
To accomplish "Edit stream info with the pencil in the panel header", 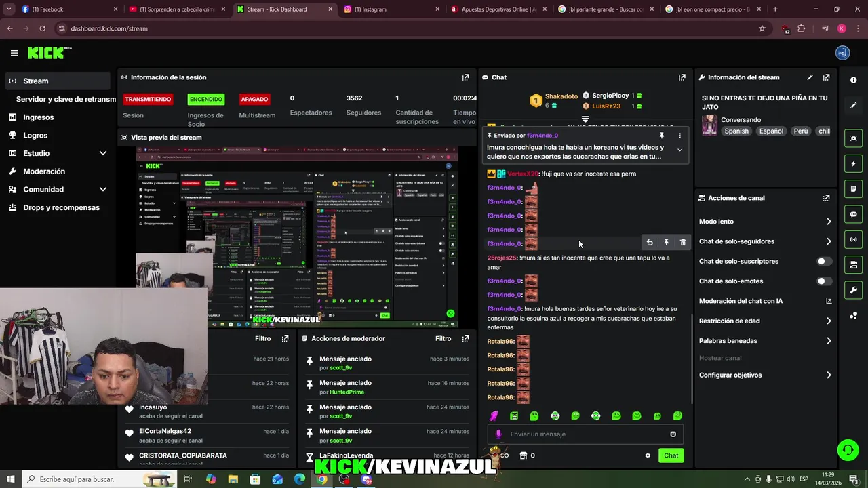I will pyautogui.click(x=810, y=77).
